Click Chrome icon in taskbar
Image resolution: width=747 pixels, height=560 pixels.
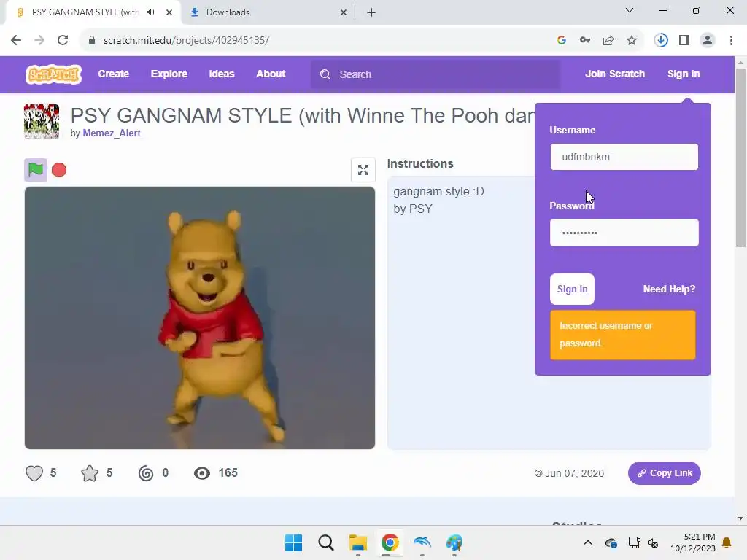point(390,542)
